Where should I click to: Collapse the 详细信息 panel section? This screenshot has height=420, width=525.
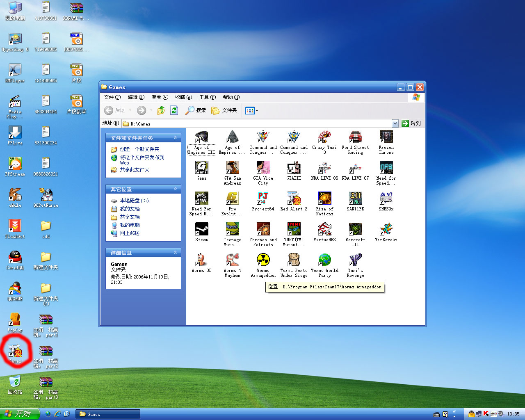(x=175, y=253)
